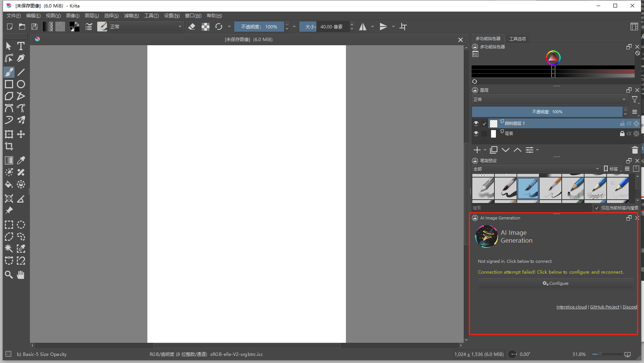The width and height of the screenshot is (644, 363).
Task: Open the 滤镜(R) menu
Action: [x=131, y=16]
